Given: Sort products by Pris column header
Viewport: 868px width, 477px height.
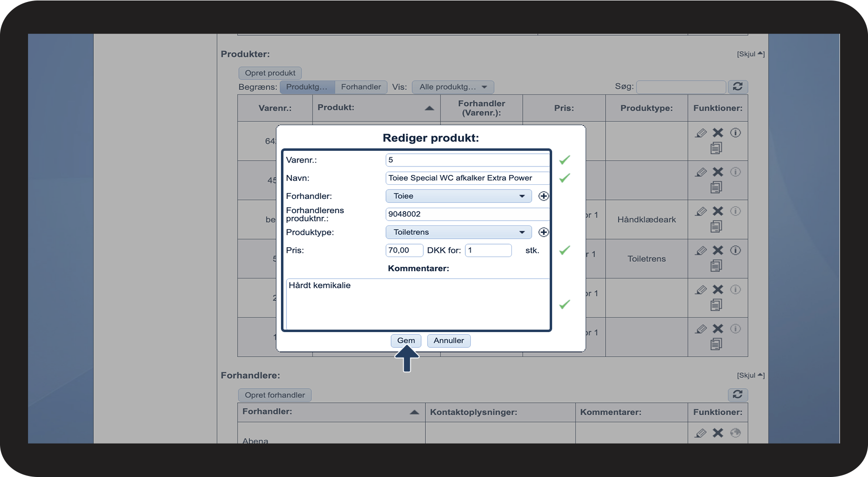Looking at the screenshot, I should point(564,108).
